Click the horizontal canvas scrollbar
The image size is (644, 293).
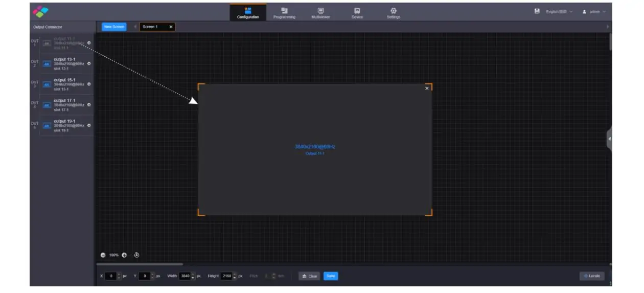pyautogui.click(x=140, y=264)
